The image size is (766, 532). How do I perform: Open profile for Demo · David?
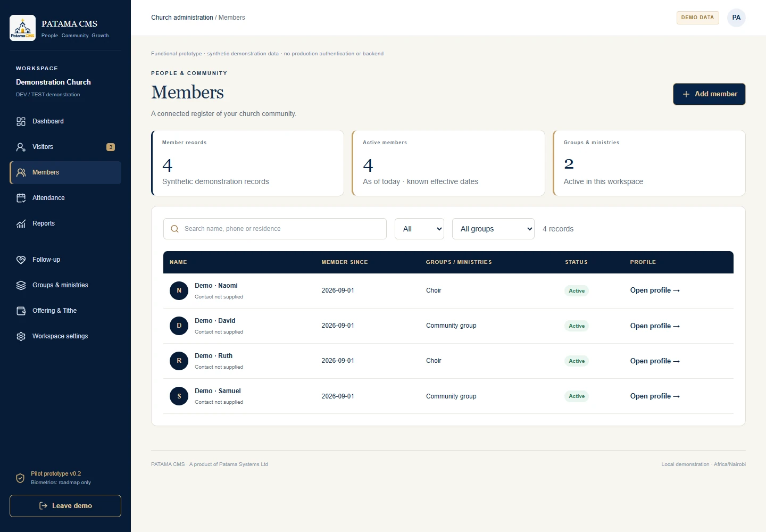coord(655,326)
